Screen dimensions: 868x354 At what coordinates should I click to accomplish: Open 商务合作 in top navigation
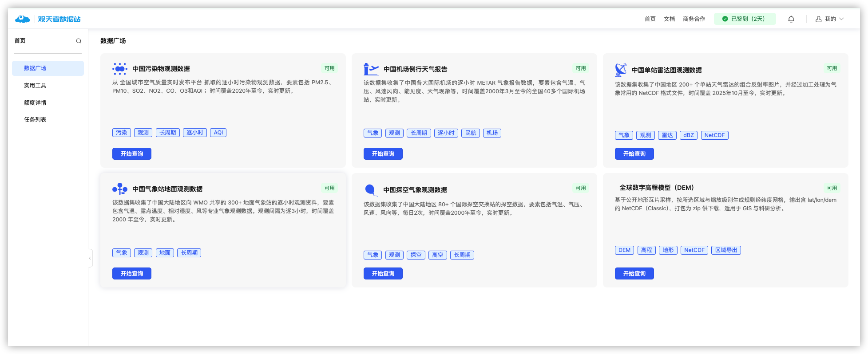coord(694,19)
